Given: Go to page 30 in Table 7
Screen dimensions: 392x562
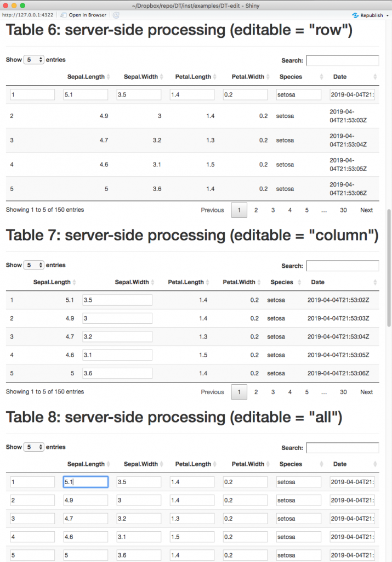Looking at the screenshot, I should [x=343, y=392].
